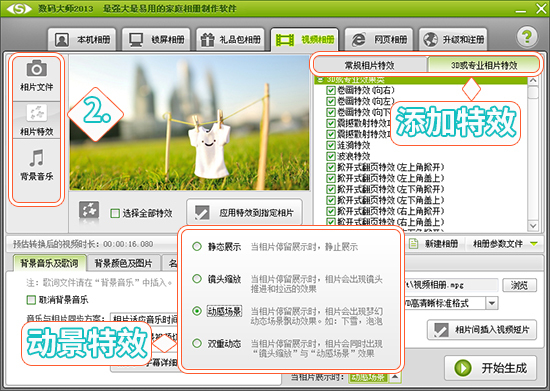Viewport: 550px width, 391px height.
Task: Select the 镜头缩放 radio option
Action: [197, 279]
